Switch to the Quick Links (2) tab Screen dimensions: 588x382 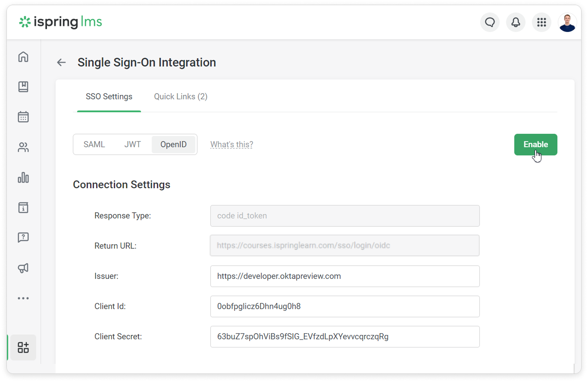coord(181,97)
